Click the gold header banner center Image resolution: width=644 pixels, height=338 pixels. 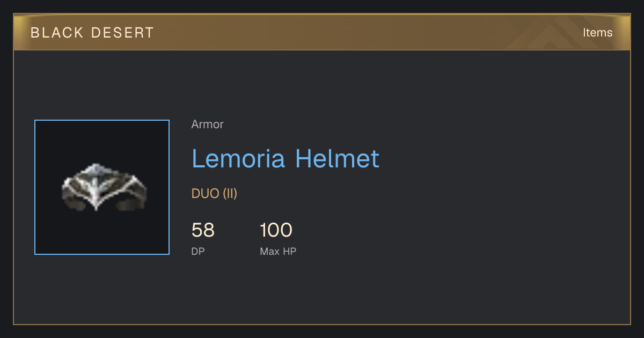click(322, 32)
